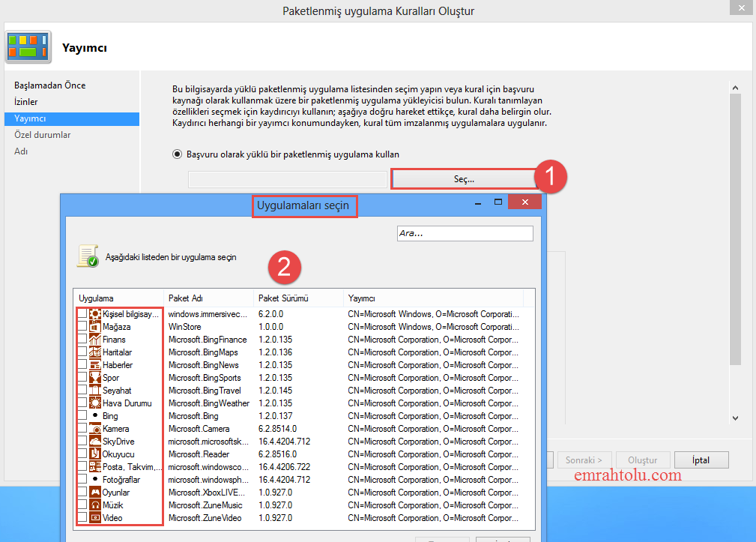Sort by the Paket Adı column header

[209, 298]
